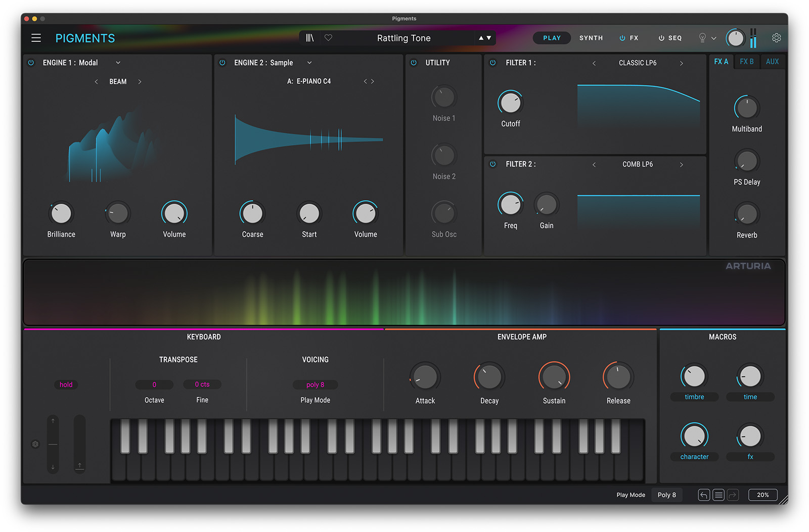The height and width of the screenshot is (532, 809).
Task: Click the pitch bend wheel
Action: [x=53, y=444]
